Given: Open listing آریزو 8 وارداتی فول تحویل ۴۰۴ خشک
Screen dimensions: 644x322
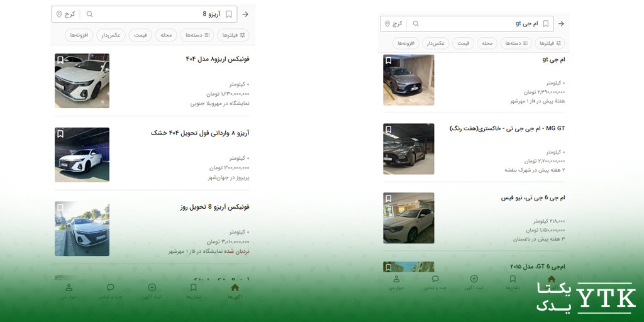Looking at the screenshot, I should (x=200, y=133).
